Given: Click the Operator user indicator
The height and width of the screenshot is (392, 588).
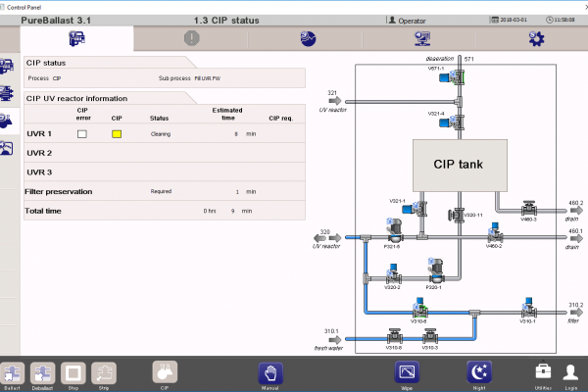Looking at the screenshot, I should tap(408, 21).
